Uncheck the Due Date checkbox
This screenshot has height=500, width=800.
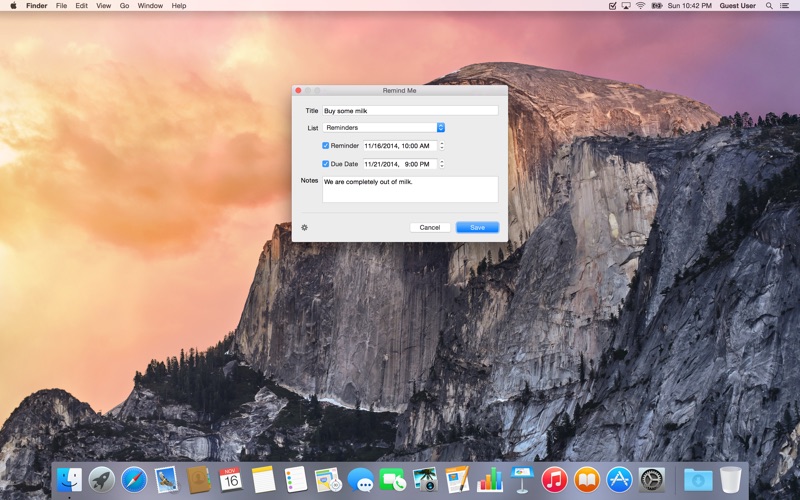326,164
